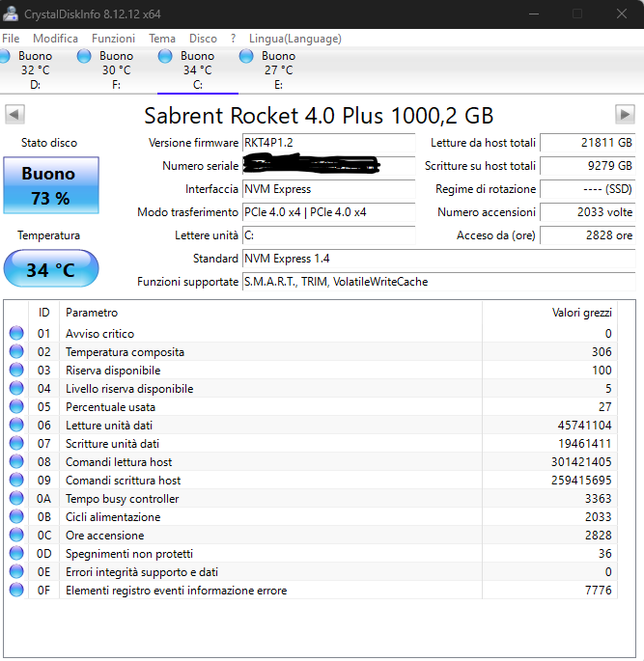Click status orb for Tempo busy controller row
The image size is (644, 661).
click(16, 498)
